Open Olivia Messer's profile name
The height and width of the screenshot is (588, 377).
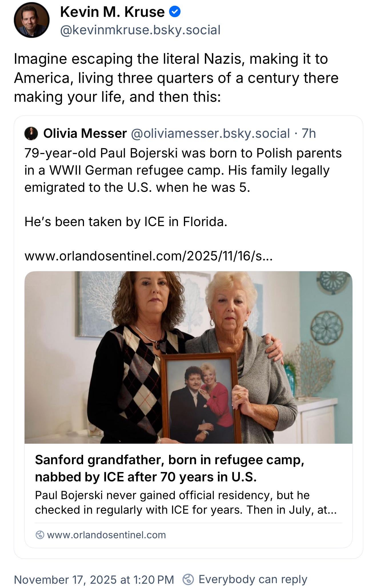85,133
